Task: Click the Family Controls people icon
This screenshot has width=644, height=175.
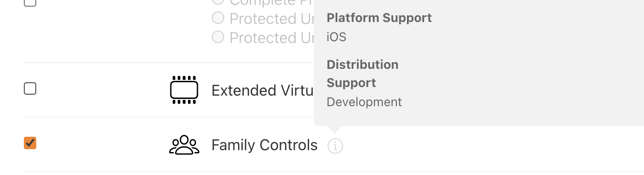Action: tap(184, 145)
